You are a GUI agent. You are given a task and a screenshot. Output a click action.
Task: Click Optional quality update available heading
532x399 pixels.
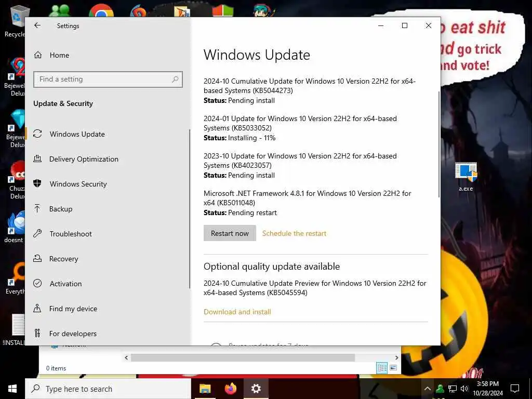271,267
